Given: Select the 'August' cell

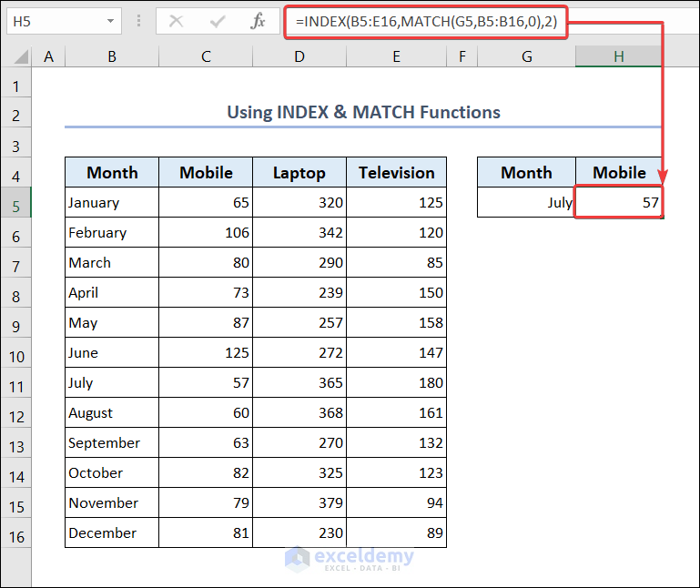Looking at the screenshot, I should pyautogui.click(x=112, y=412).
